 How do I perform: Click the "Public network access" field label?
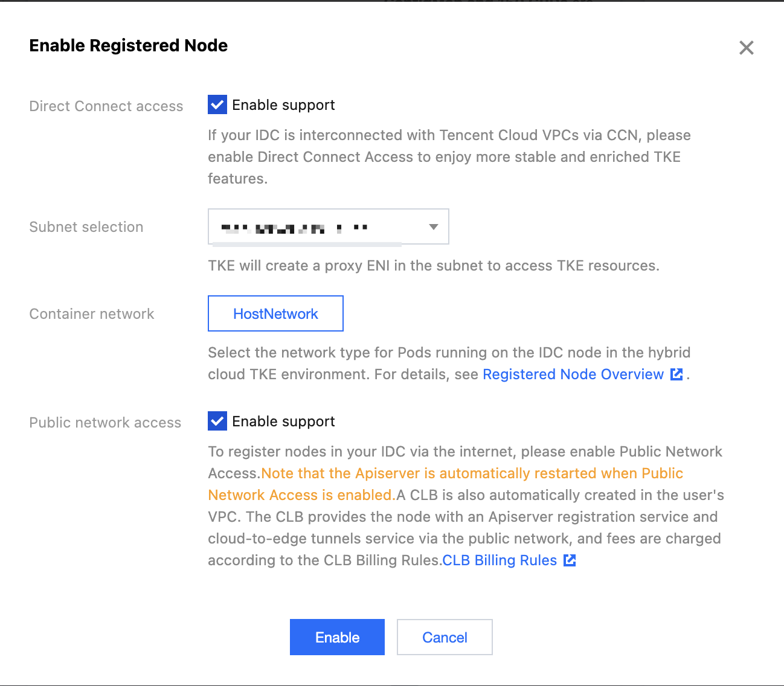(x=105, y=423)
